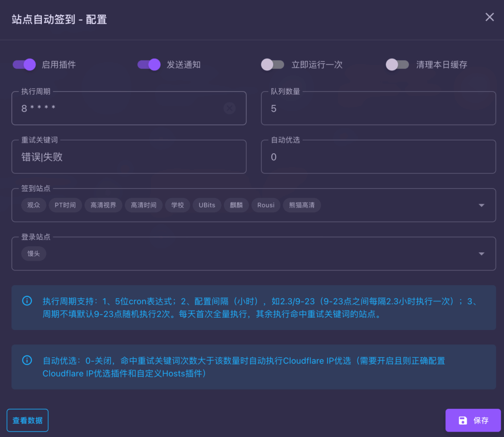This screenshot has height=437, width=504.
Task: Close the configuration dialog with X icon
Action: [489, 17]
